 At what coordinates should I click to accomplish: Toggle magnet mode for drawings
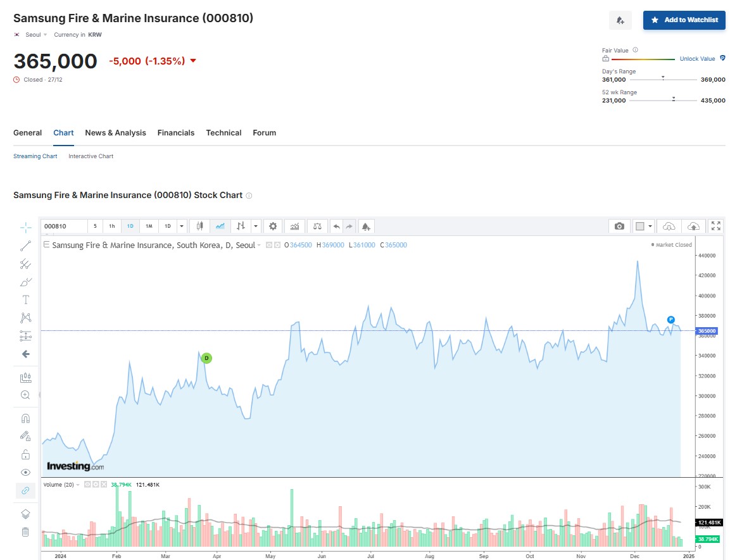[x=25, y=418]
